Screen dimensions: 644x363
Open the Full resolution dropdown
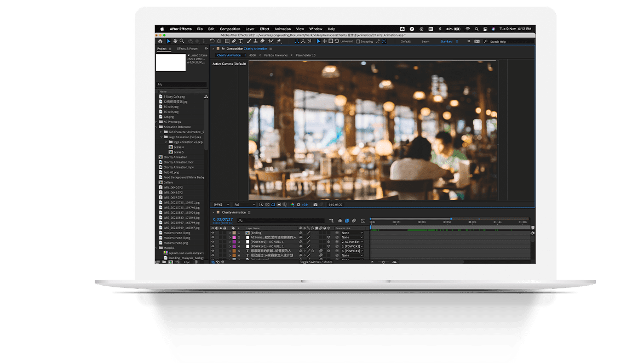244,205
